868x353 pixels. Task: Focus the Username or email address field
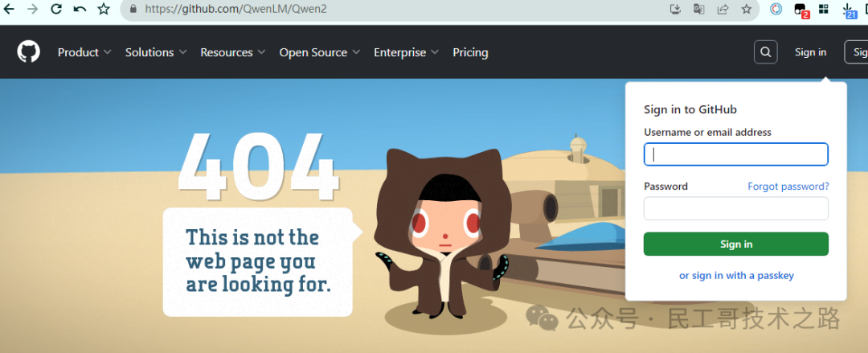tap(735, 154)
